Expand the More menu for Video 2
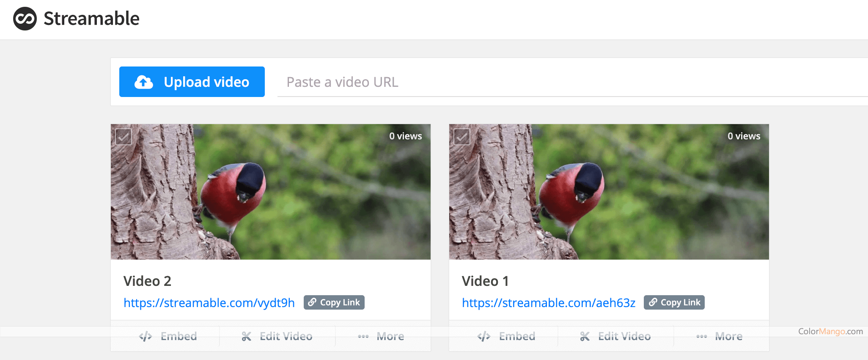Image resolution: width=868 pixels, height=360 pixels. point(381,336)
